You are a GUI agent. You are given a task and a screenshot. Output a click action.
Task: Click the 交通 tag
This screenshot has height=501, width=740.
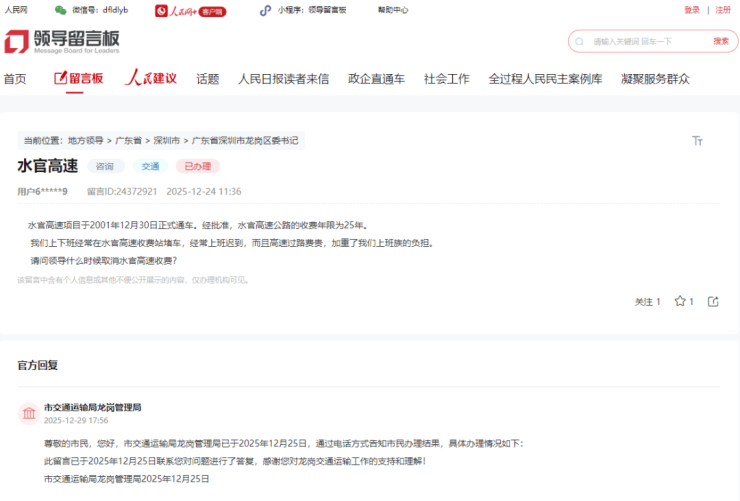point(150,166)
